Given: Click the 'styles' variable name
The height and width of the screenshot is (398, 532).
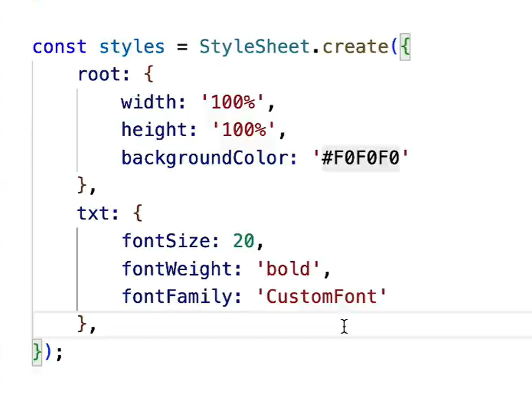Looking at the screenshot, I should pyautogui.click(x=132, y=47).
